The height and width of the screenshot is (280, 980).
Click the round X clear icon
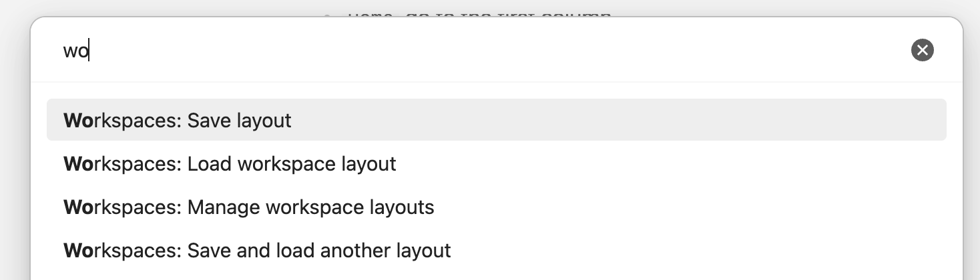[x=922, y=50]
